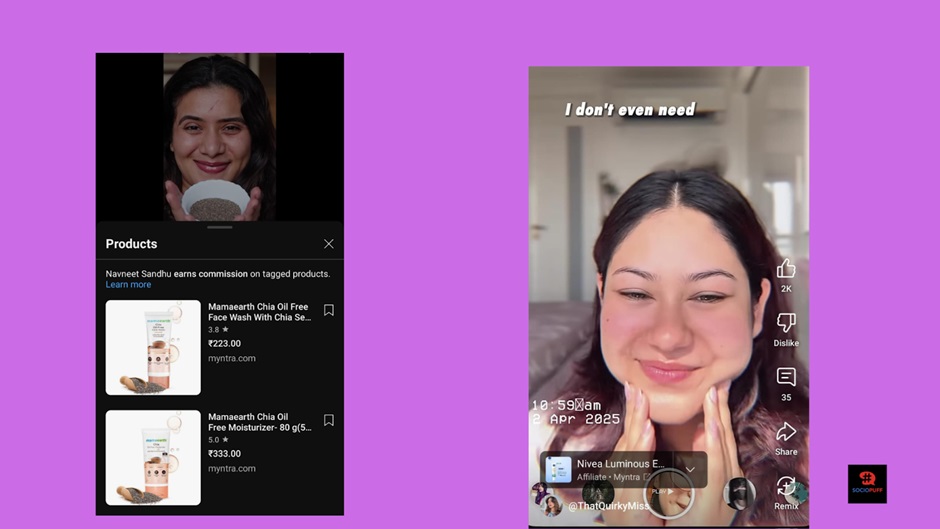
Task: Tap the Dislike thumbs down icon
Action: [786, 323]
